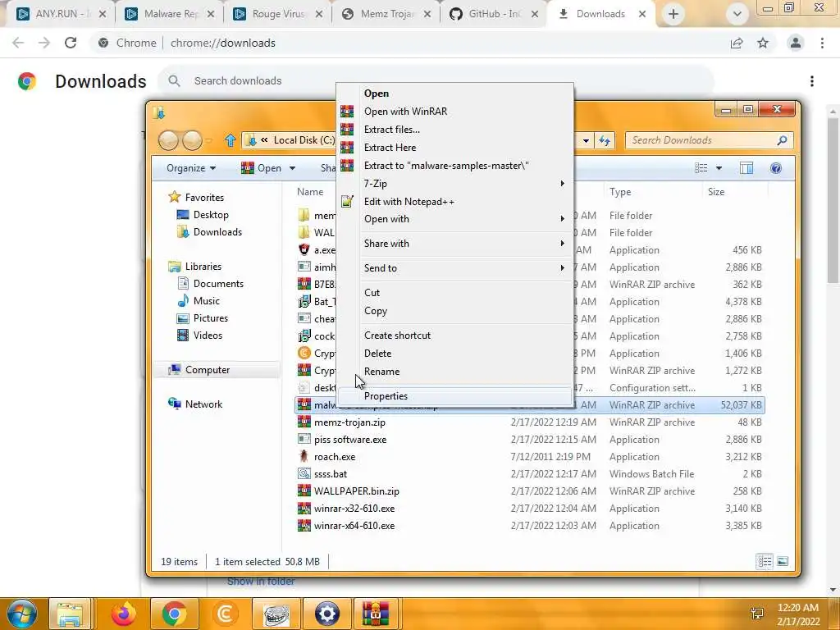
Task: Select winrar-x64-610.exe icon
Action: 304,526
